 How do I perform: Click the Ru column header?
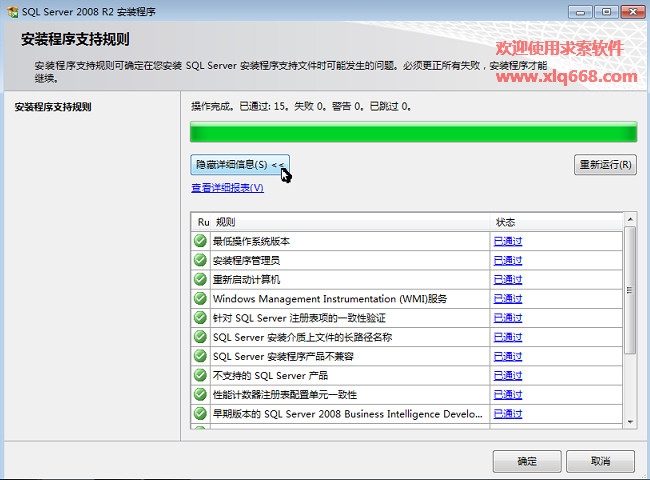(203, 222)
